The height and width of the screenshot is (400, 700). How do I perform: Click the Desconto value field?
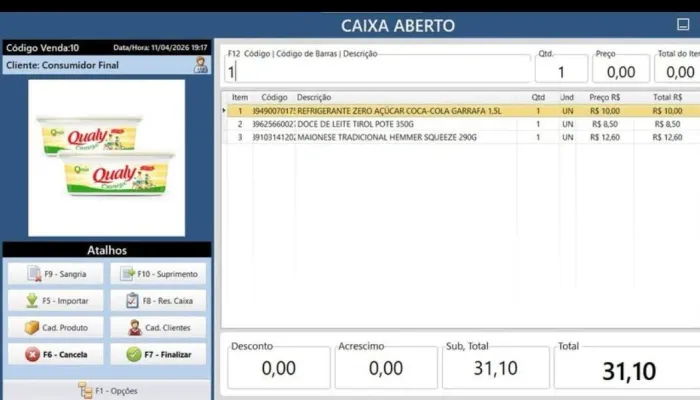click(x=279, y=368)
